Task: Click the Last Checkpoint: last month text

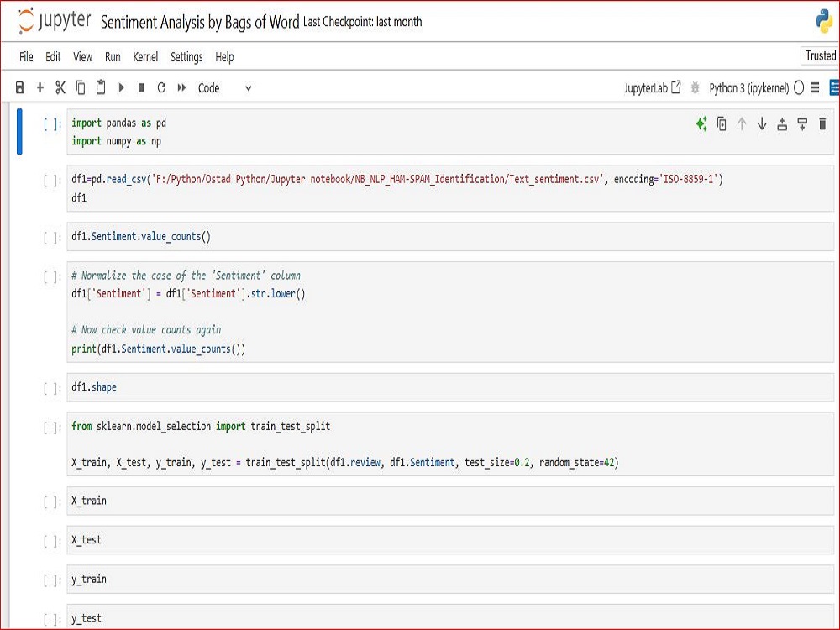Action: point(363,22)
